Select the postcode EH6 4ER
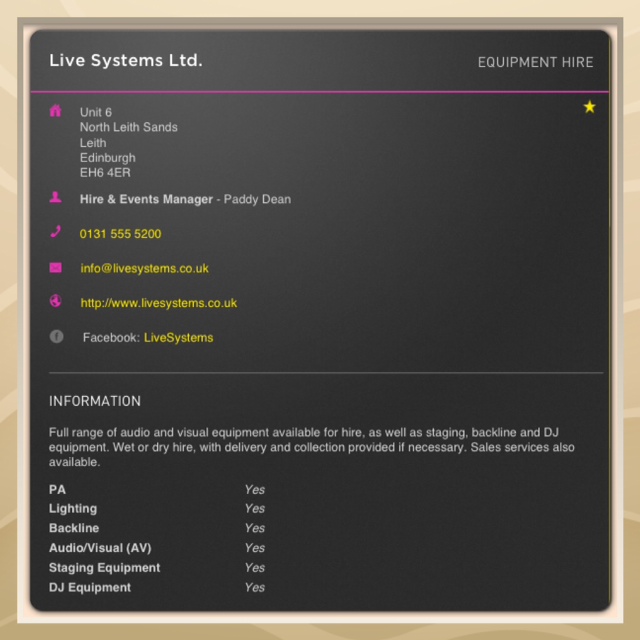 (x=105, y=173)
